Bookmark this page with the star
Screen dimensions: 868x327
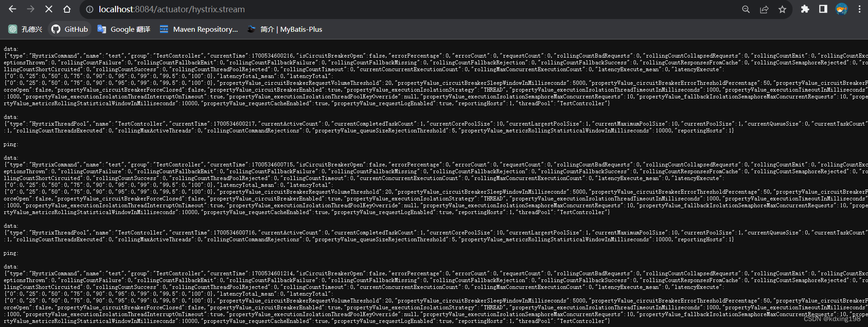pyautogui.click(x=782, y=9)
